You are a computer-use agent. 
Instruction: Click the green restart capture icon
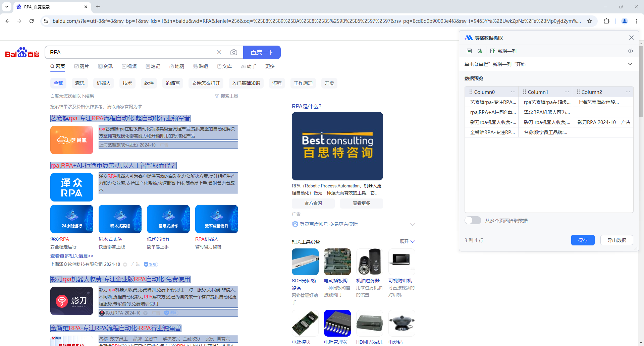point(480,51)
